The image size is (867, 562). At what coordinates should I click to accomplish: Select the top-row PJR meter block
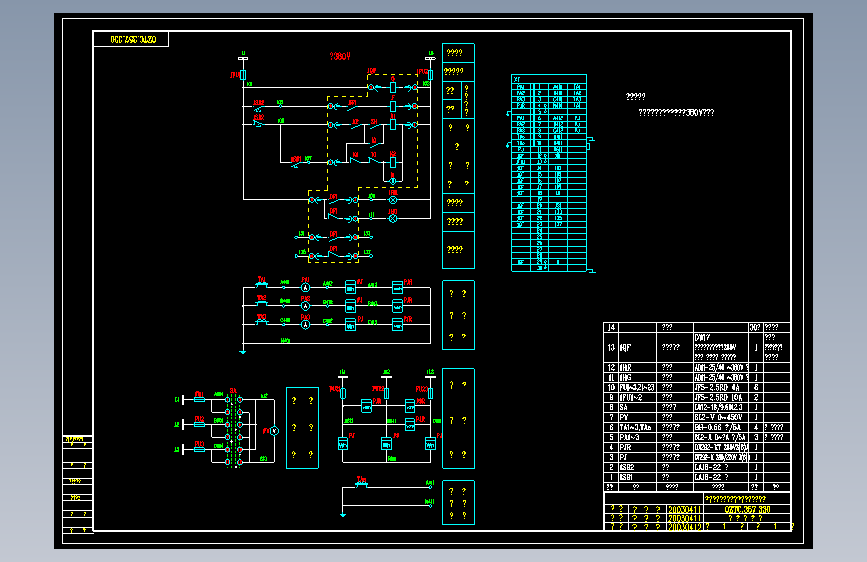click(397, 287)
